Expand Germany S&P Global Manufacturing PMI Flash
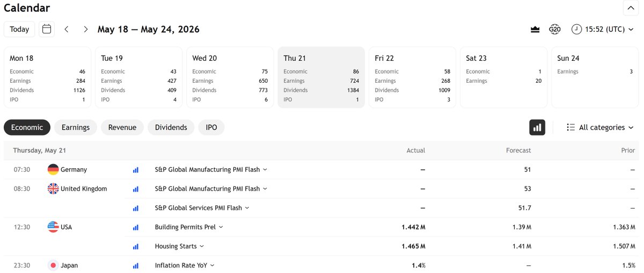 tap(265, 170)
